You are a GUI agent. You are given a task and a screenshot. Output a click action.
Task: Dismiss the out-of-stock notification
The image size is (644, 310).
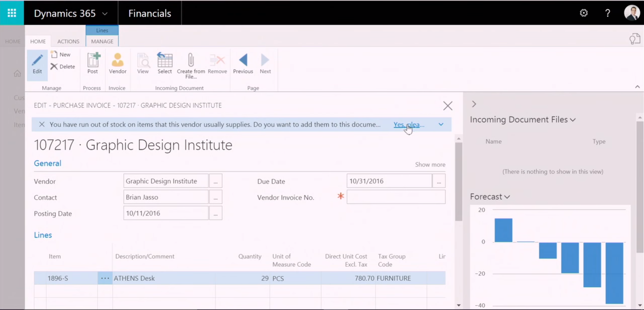[42, 124]
